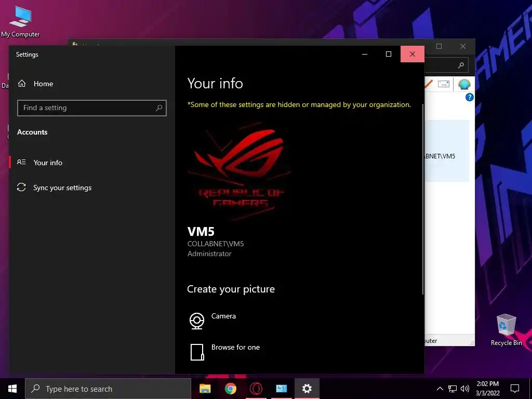Click the Browse for one file icon
The height and width of the screenshot is (399, 532).
tap(197, 352)
